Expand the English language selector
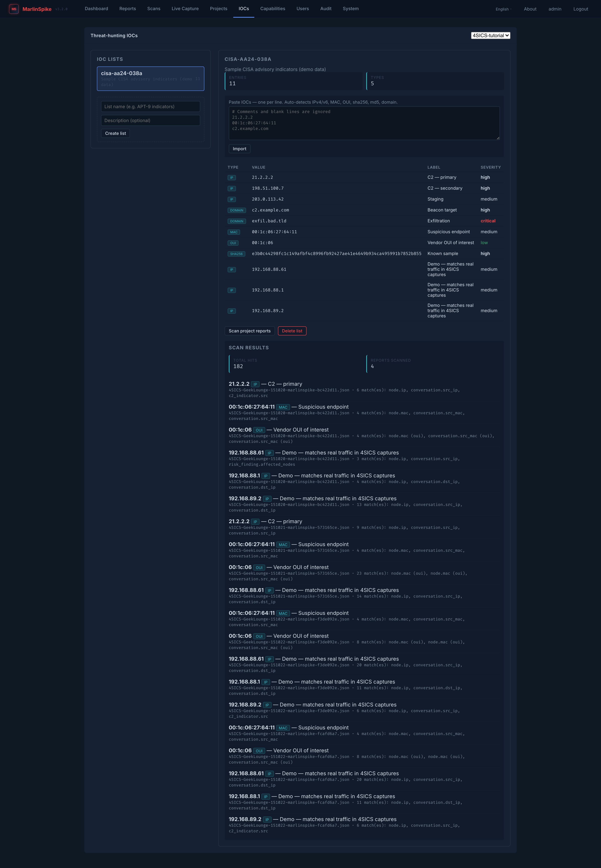Image resolution: width=601 pixels, height=868 pixels. coord(504,9)
